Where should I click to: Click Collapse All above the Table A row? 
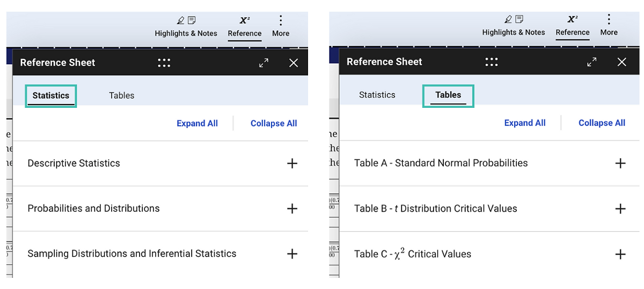(602, 123)
